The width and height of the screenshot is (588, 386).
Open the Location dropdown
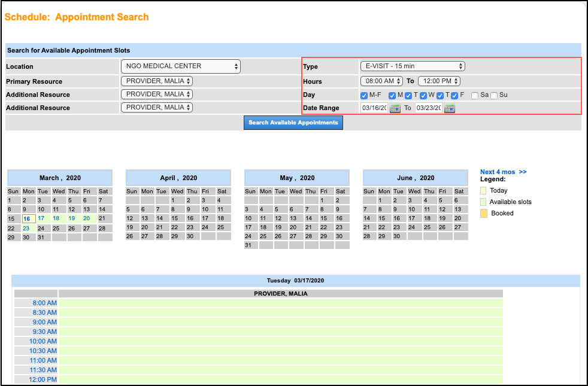point(180,66)
